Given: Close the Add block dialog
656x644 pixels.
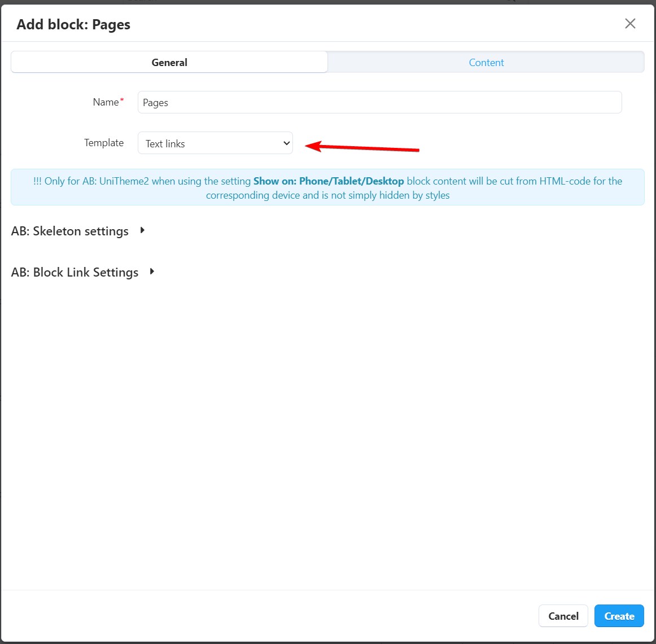Looking at the screenshot, I should point(630,23).
